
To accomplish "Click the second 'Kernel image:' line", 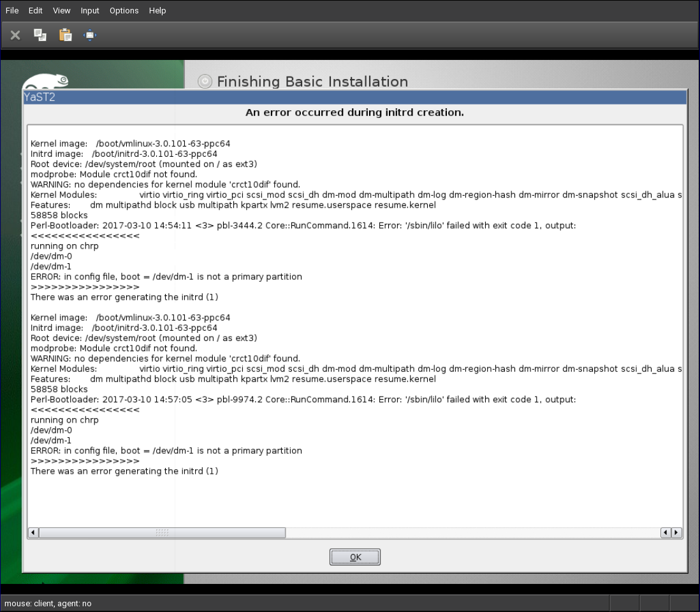I will tap(130, 318).
